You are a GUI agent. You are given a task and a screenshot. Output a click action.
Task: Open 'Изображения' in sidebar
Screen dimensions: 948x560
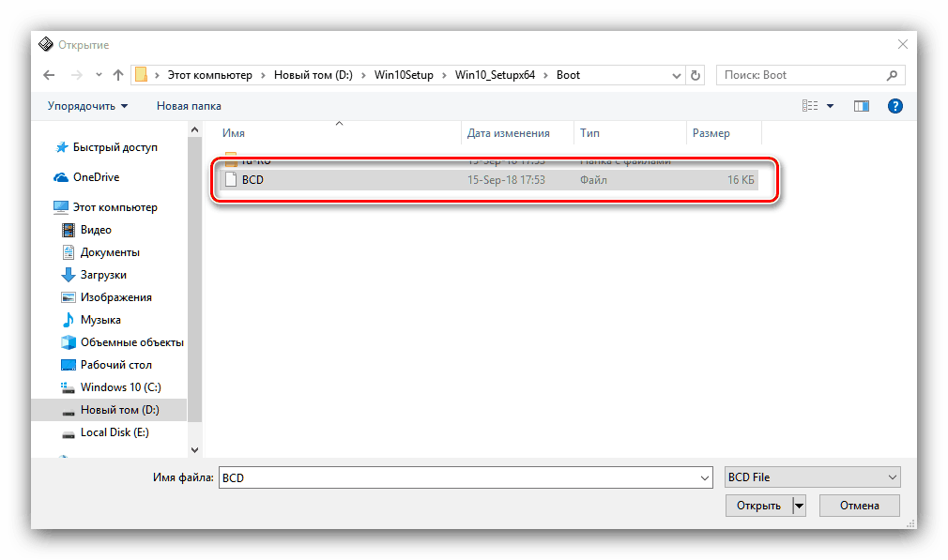point(116,297)
